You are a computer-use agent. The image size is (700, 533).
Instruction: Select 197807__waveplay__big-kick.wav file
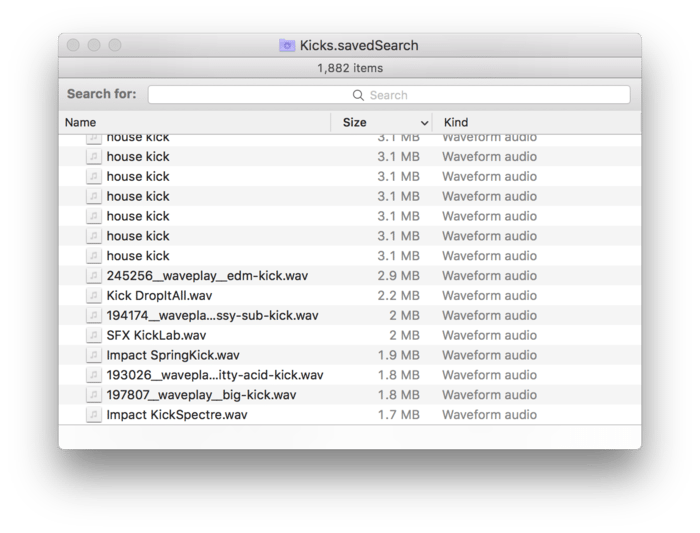tap(350, 395)
